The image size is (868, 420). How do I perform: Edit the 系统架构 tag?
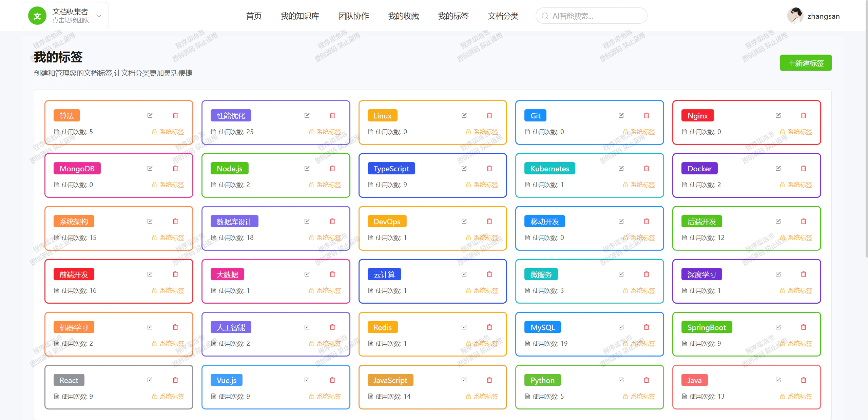point(150,221)
